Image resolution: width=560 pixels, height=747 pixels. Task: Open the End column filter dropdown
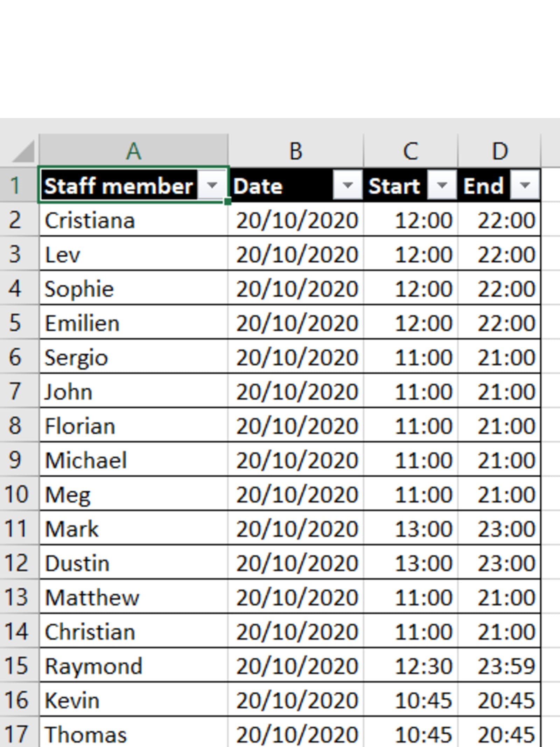(525, 185)
